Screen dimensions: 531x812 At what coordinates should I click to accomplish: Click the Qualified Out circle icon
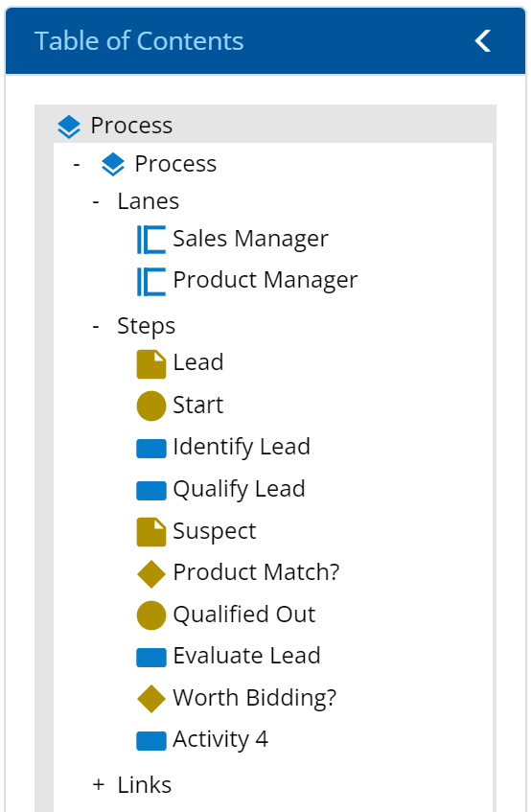click(x=151, y=615)
